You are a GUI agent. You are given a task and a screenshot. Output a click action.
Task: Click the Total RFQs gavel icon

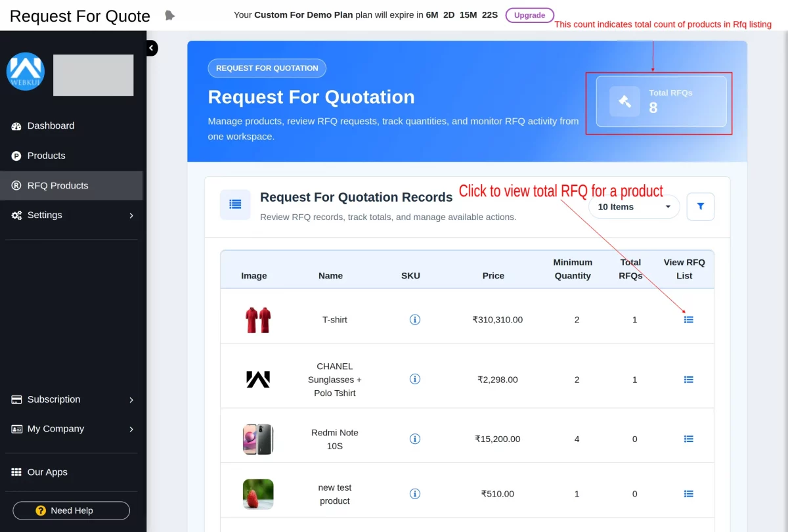pyautogui.click(x=624, y=102)
